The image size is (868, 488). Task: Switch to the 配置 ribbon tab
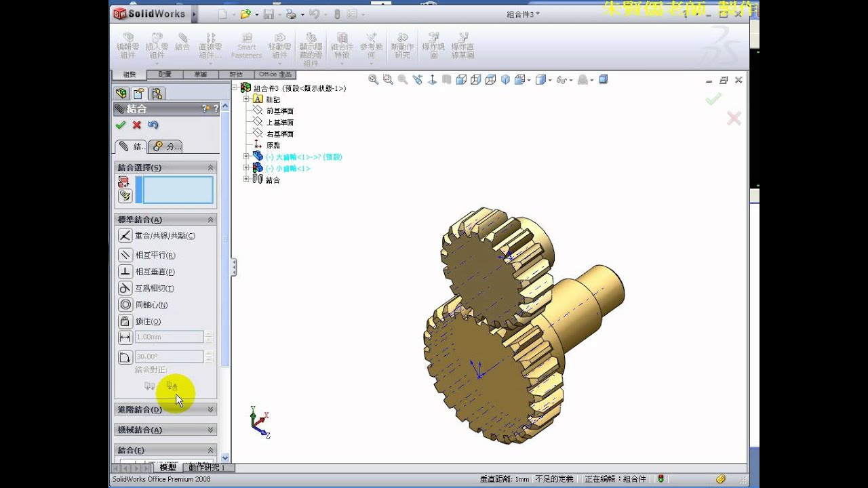165,75
